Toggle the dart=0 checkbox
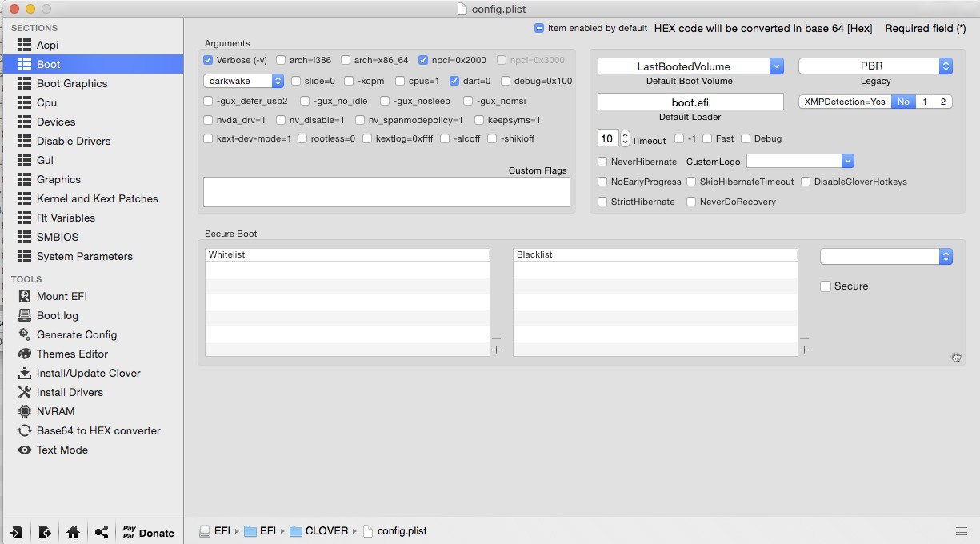This screenshot has height=544, width=980. (454, 81)
